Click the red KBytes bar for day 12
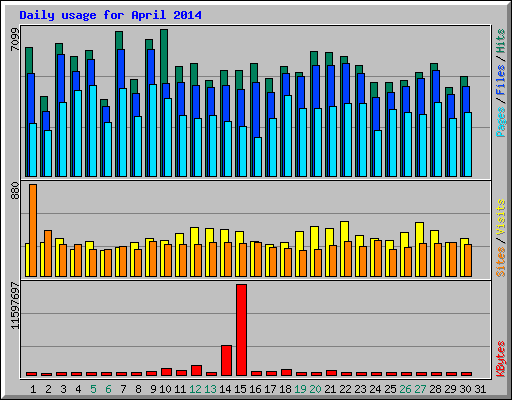The height and width of the screenshot is (400, 512). 196,371
